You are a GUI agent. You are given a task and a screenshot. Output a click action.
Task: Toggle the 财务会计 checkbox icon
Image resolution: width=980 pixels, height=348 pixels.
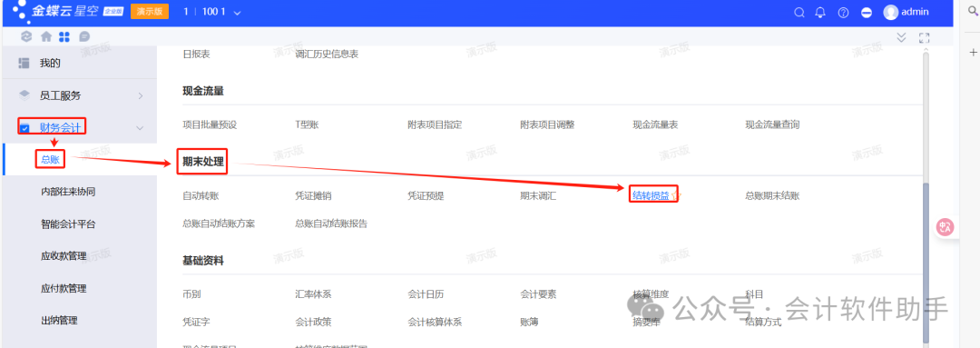[x=25, y=128]
